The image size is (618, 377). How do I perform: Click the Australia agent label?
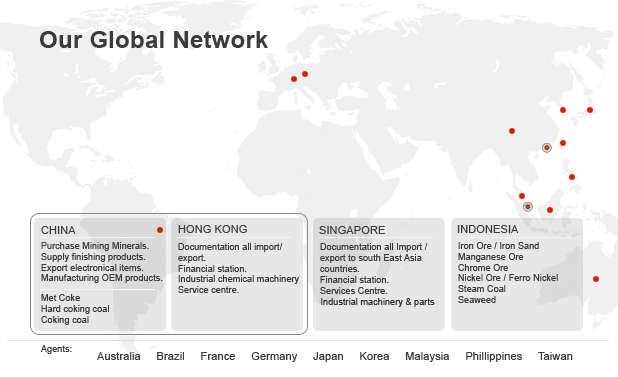(119, 356)
